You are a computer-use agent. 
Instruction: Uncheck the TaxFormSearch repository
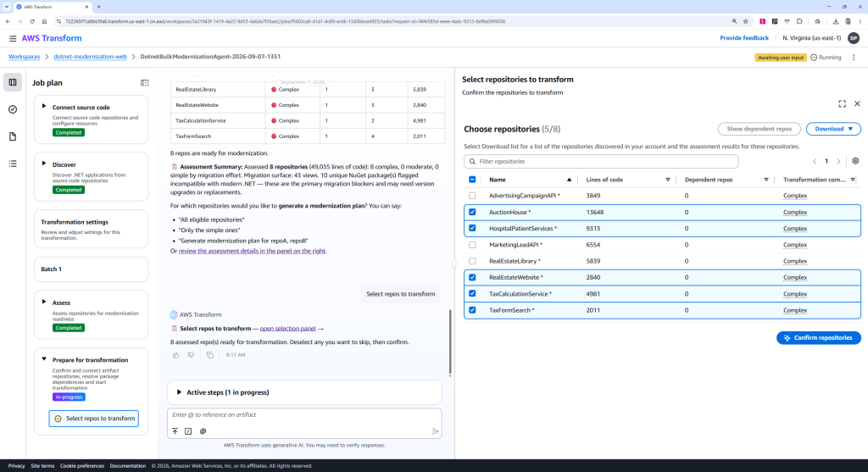[472, 310]
